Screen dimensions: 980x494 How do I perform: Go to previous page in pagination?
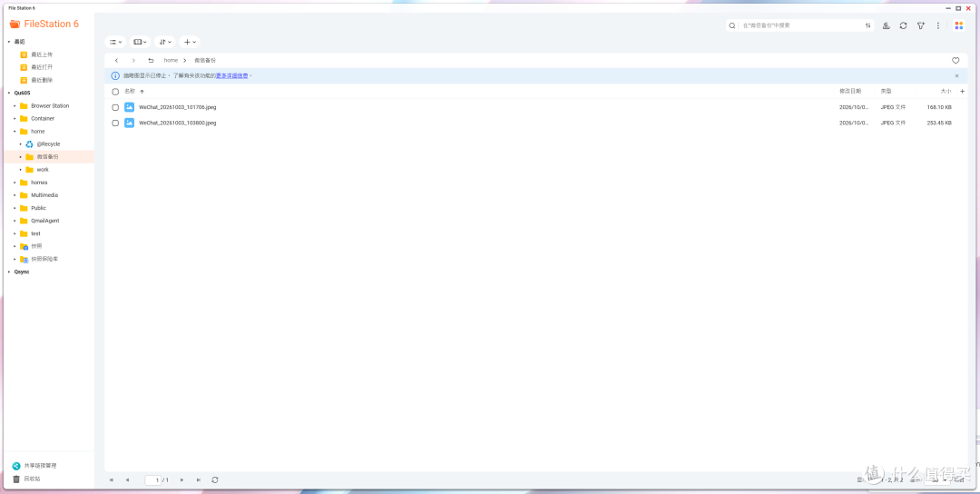[x=127, y=479]
